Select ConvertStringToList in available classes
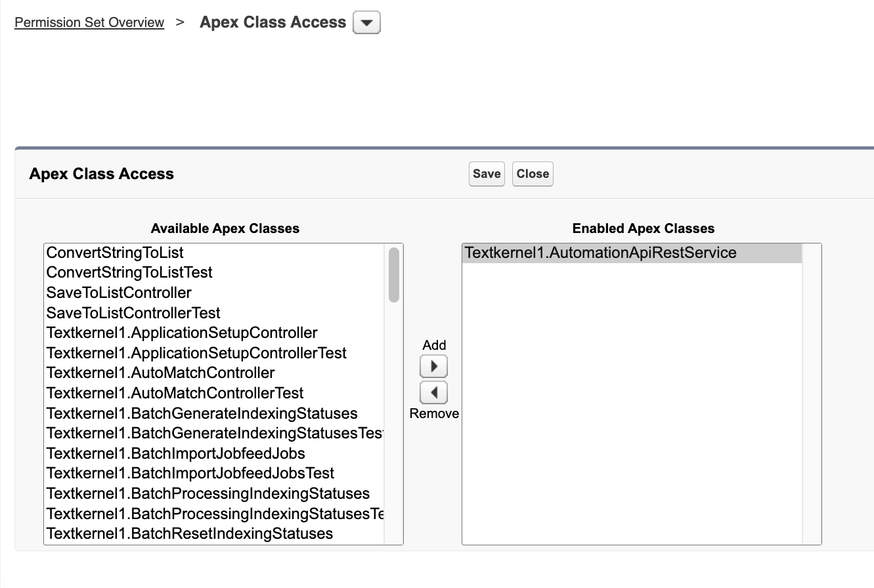The height and width of the screenshot is (588, 874). (215, 253)
